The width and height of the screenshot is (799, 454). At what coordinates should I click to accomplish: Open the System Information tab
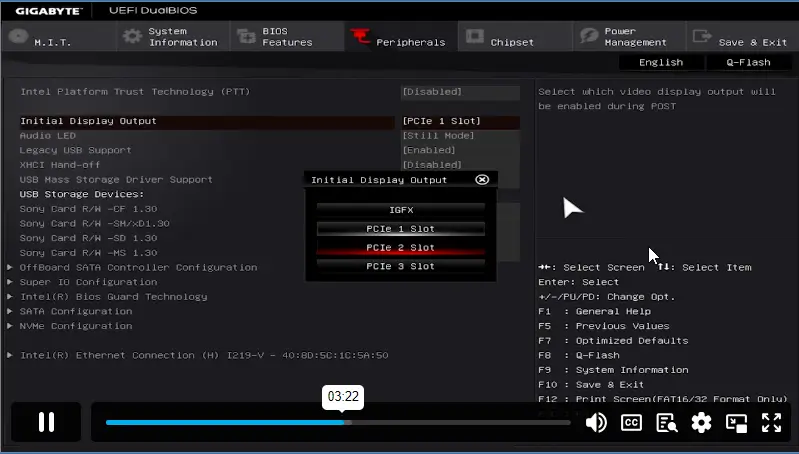pos(170,38)
